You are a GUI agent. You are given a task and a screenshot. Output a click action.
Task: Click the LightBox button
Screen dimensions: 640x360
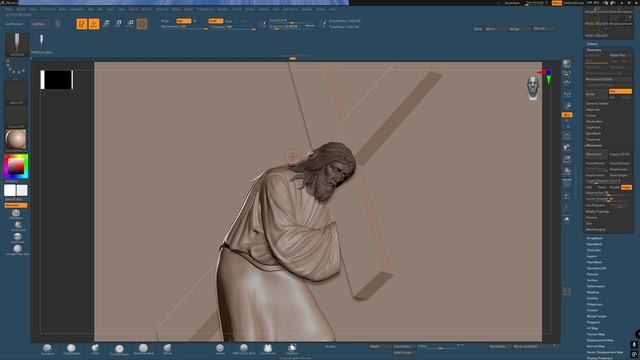[40, 24]
